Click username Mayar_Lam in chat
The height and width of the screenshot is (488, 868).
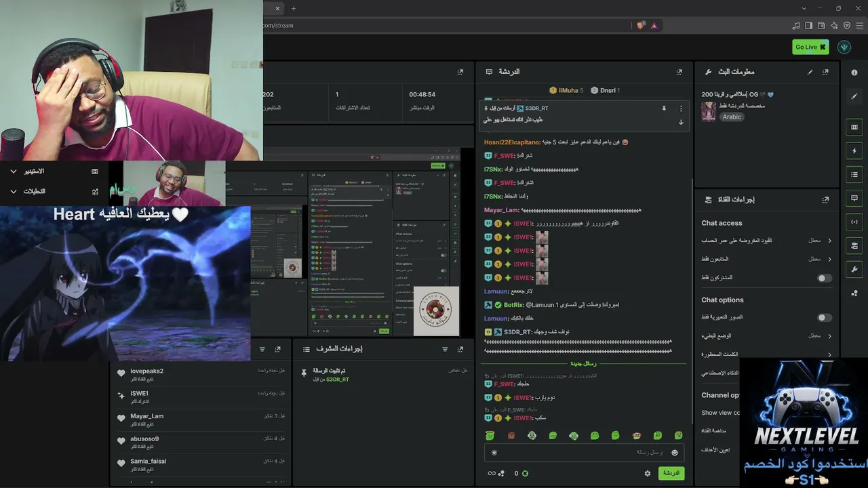500,210
